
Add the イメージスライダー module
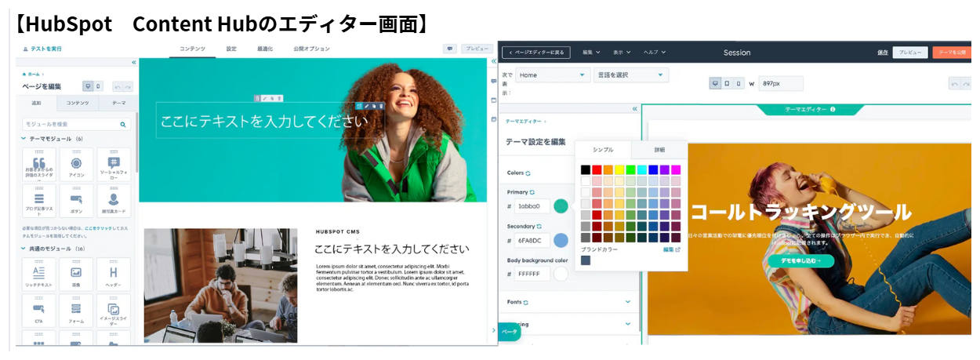point(114,311)
